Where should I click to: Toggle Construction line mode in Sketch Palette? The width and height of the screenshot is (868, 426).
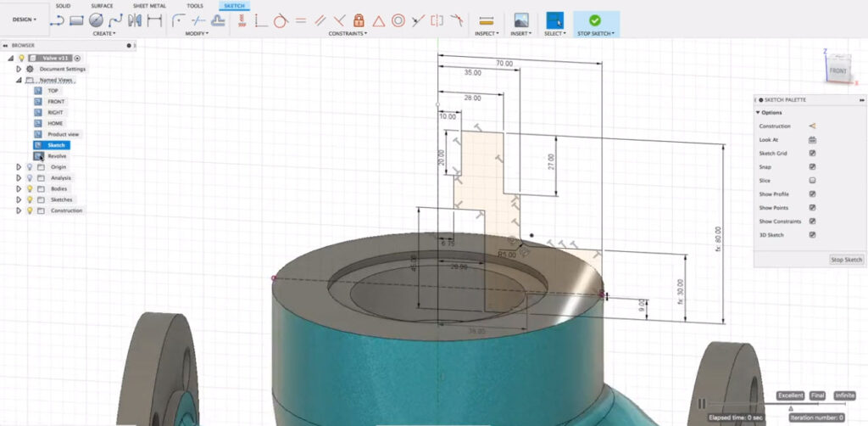(813, 126)
